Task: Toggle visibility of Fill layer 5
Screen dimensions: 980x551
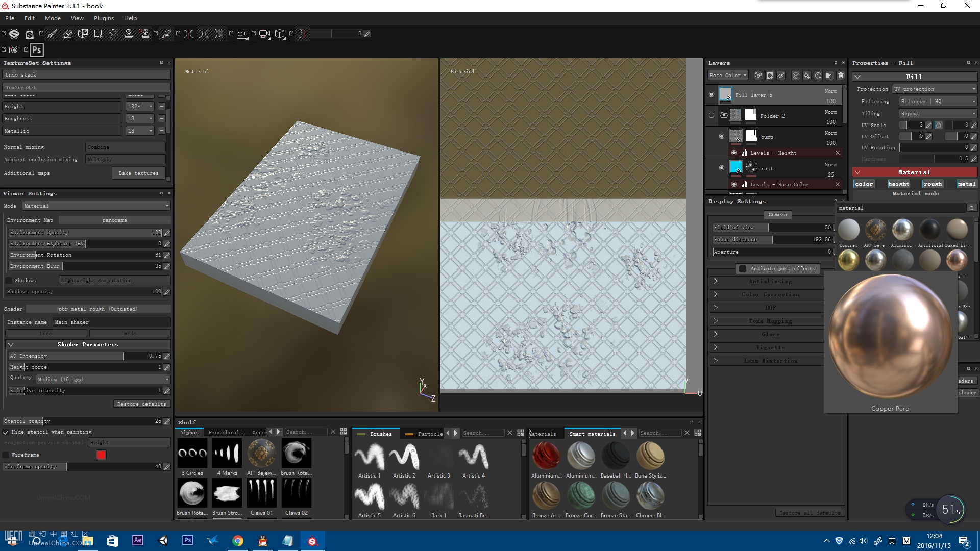Action: pos(712,94)
